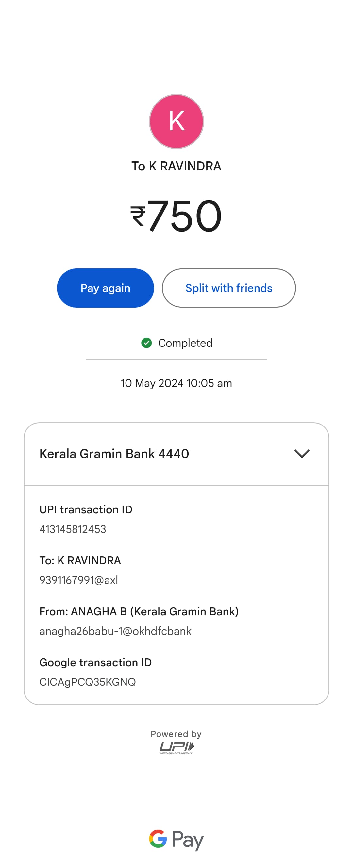Image resolution: width=353 pixels, height=868 pixels.
Task: Click the Powered by text
Action: [x=176, y=734]
